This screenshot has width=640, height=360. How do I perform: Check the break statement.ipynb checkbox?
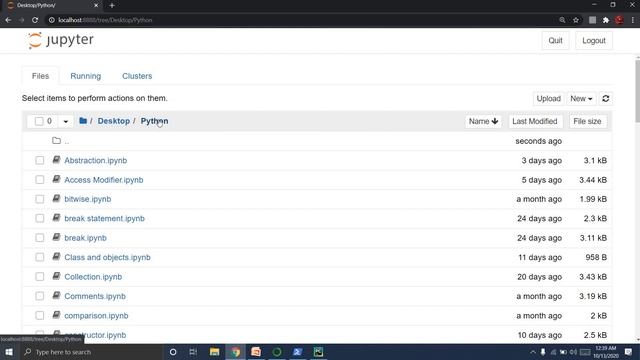point(40,218)
